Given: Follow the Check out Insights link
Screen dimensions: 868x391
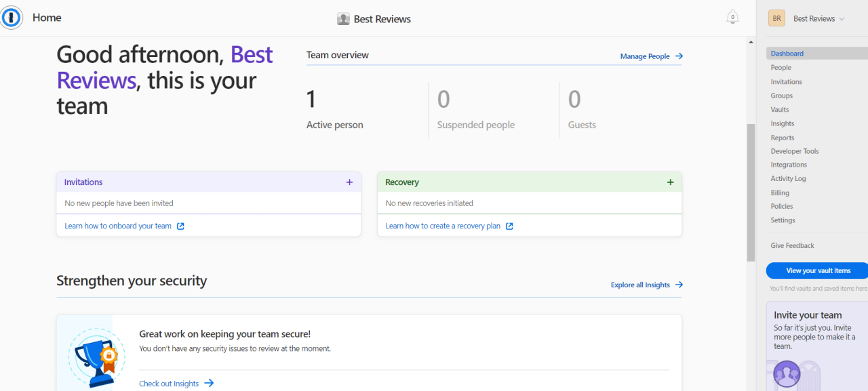Looking at the screenshot, I should pos(168,383).
